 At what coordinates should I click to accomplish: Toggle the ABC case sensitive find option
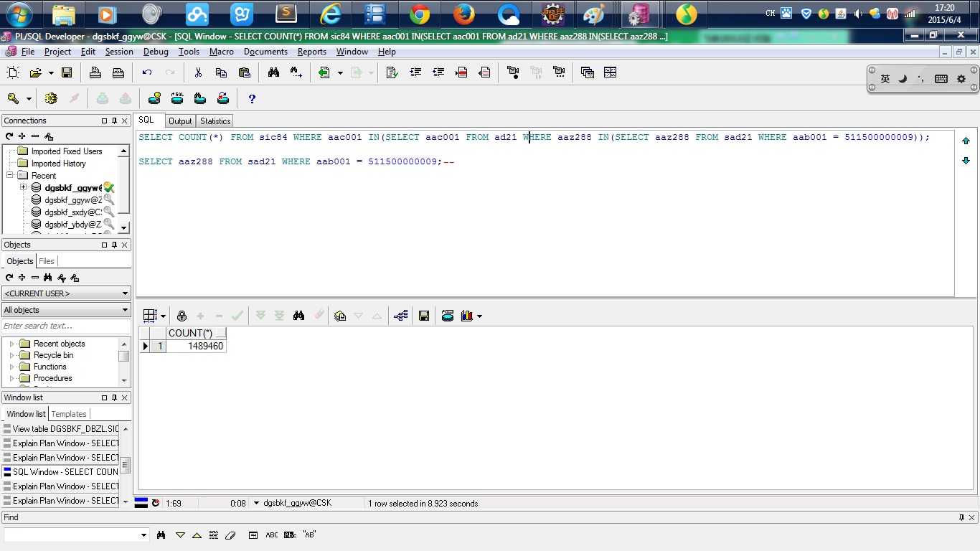[272, 534]
